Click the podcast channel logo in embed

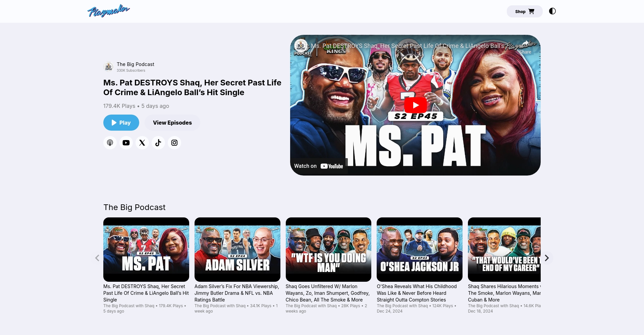[301, 46]
